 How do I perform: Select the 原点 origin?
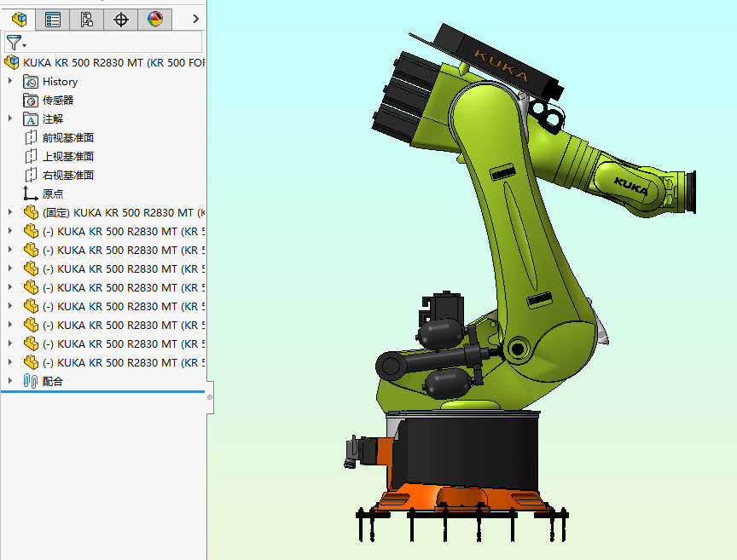click(44, 193)
